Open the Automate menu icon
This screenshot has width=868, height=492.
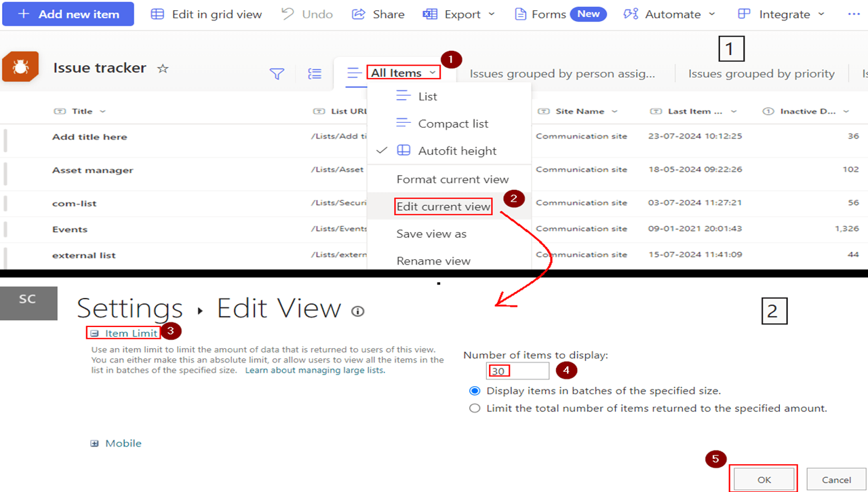(631, 14)
